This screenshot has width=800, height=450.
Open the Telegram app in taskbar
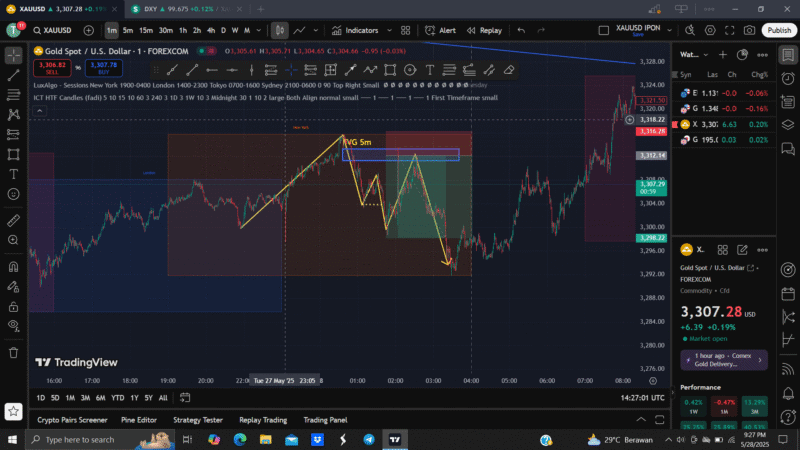[369, 439]
